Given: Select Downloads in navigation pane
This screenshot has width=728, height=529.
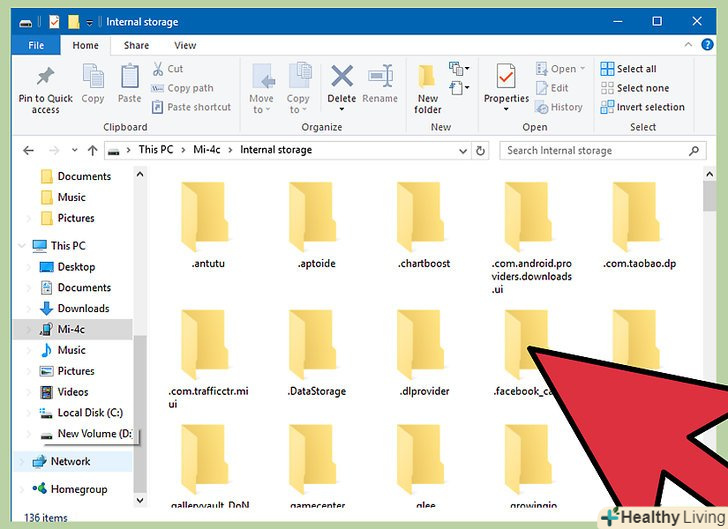Looking at the screenshot, I should point(74,308).
